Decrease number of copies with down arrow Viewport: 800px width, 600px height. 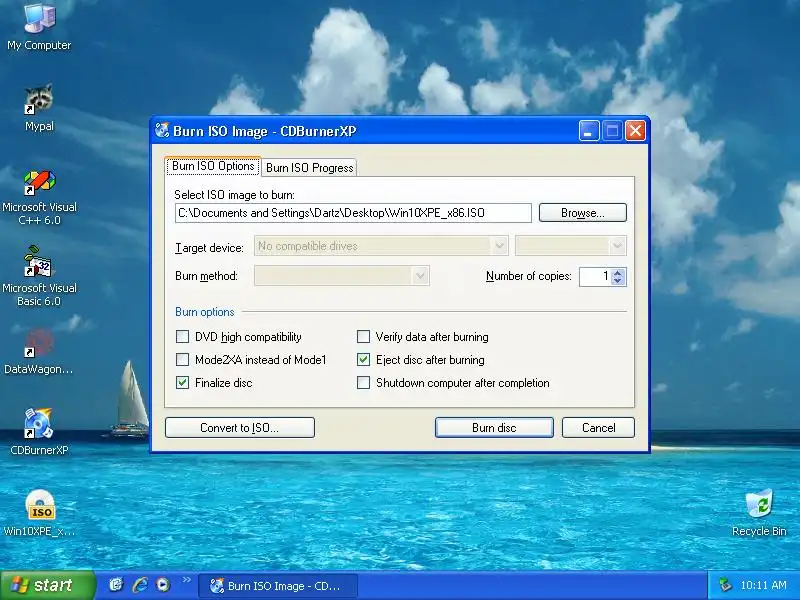pos(618,281)
